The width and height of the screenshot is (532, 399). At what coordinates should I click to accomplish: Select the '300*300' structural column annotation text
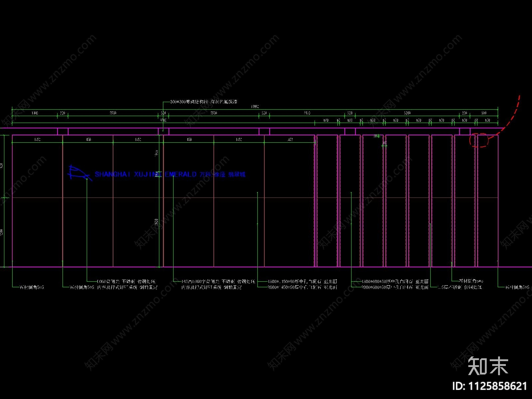click(x=203, y=102)
